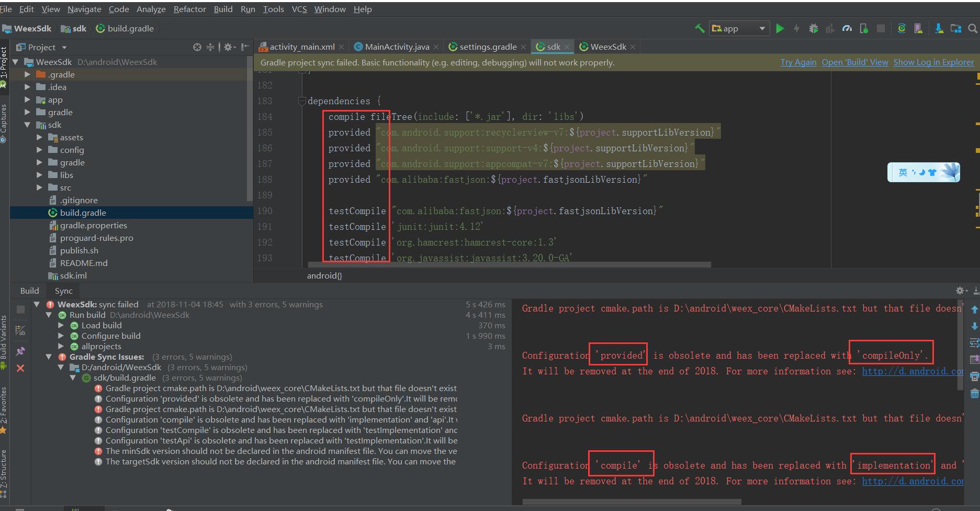Click the Make Project hammer icon

(x=699, y=28)
